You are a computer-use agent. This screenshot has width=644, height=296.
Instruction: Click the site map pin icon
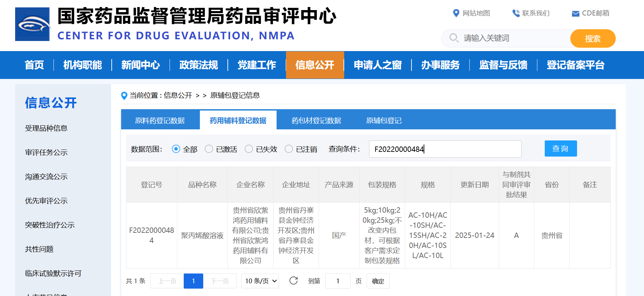point(456,13)
